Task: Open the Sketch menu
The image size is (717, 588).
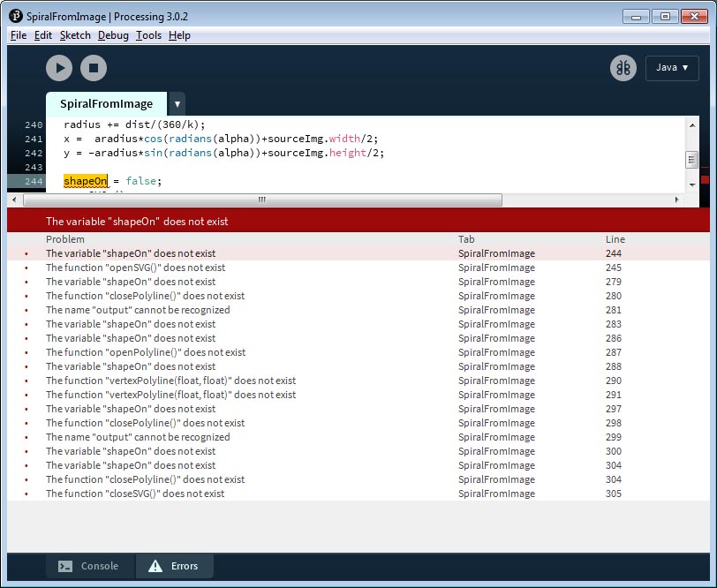Action: click(75, 35)
